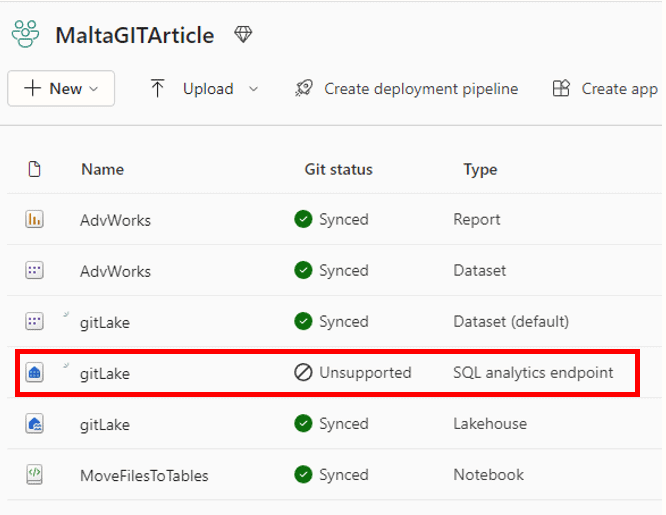Open the AdvWorks report item

click(x=115, y=220)
